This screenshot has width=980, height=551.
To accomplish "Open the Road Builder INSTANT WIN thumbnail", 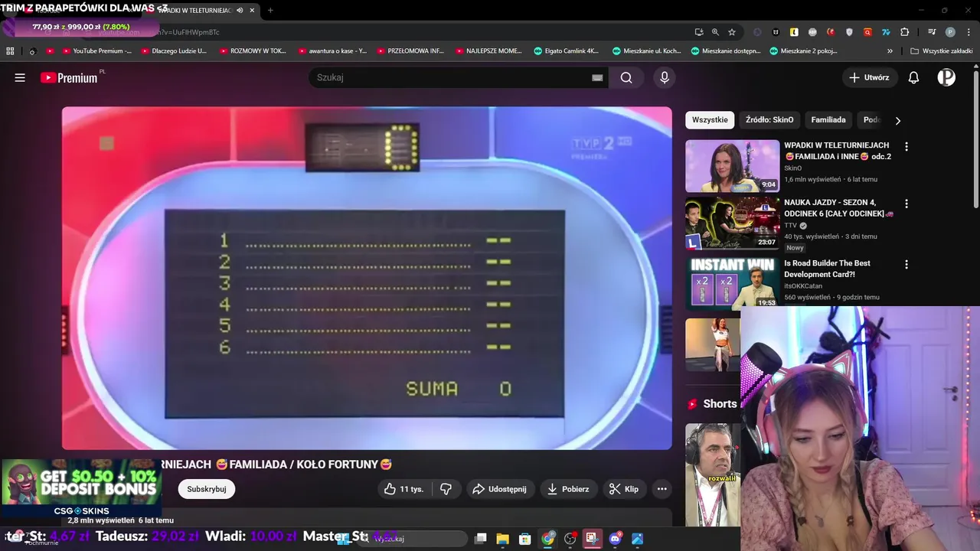I will pyautogui.click(x=732, y=282).
